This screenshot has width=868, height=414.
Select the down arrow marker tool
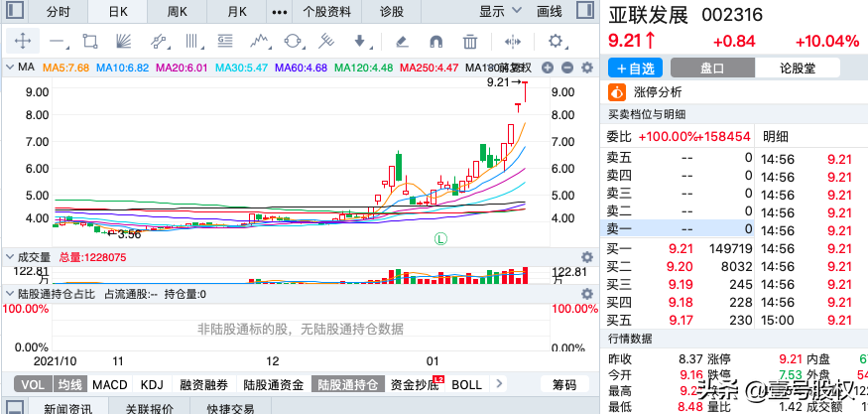pyautogui.click(x=360, y=41)
